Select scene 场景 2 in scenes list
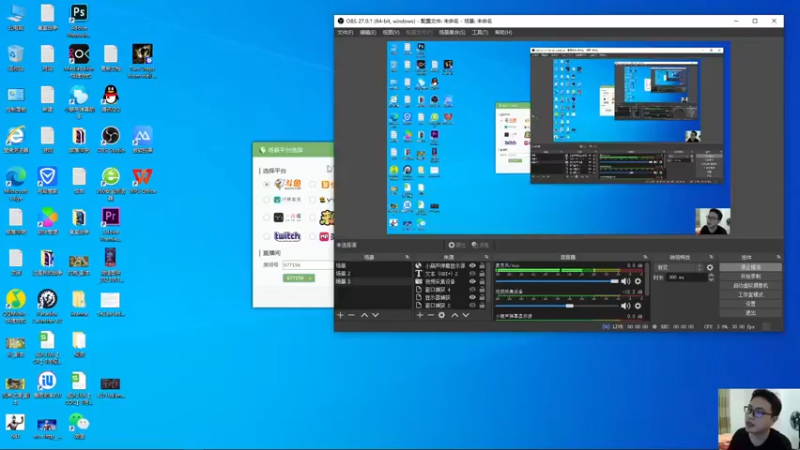Viewport: 800px width, 450px height. 373,273
